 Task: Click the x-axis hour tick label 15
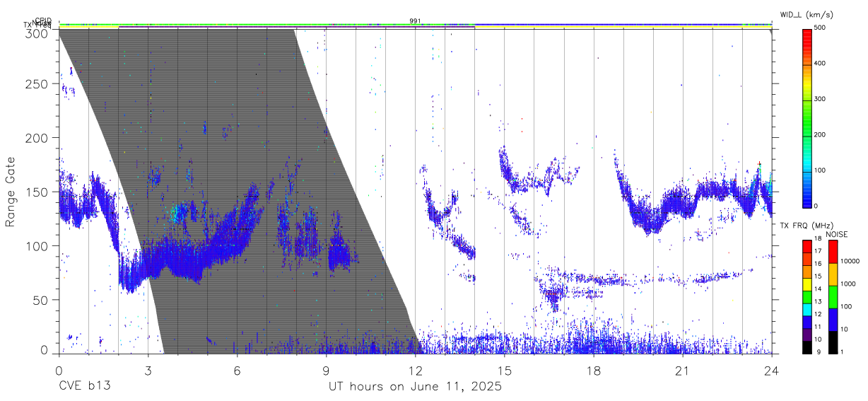504,370
